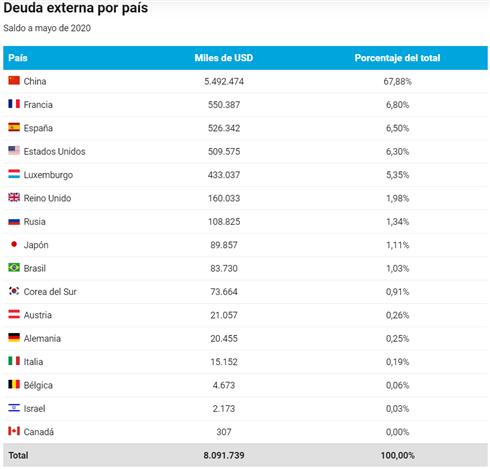This screenshot has height=469, width=490.
Task: Click the Israel flag icon
Action: click(x=14, y=408)
